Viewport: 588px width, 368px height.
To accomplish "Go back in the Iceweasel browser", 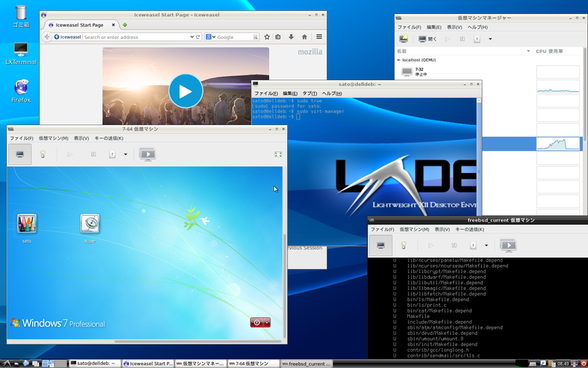I will coord(46,37).
